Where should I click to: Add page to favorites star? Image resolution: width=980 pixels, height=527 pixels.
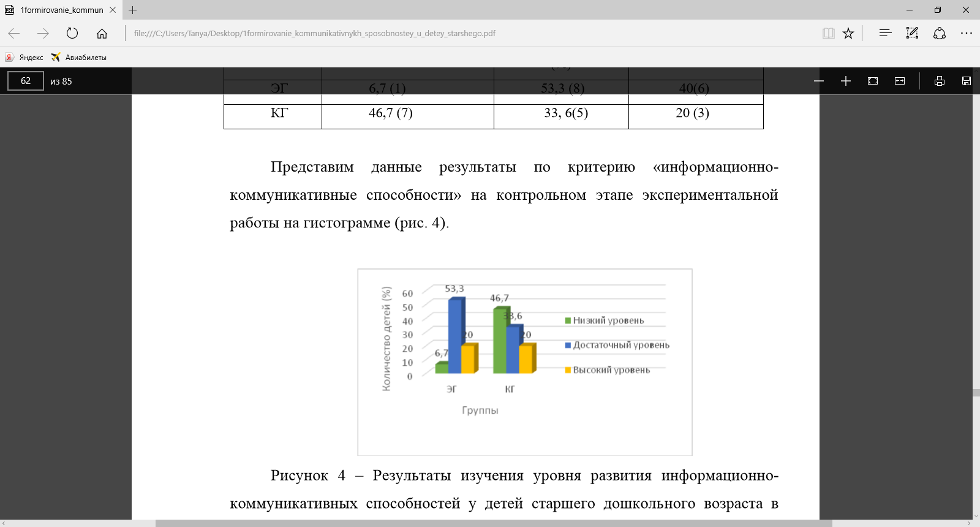(848, 33)
